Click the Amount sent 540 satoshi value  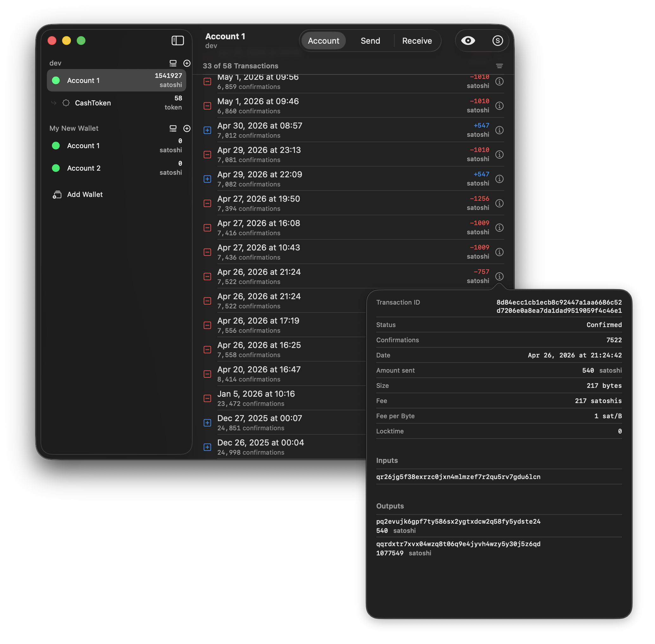pyautogui.click(x=602, y=371)
